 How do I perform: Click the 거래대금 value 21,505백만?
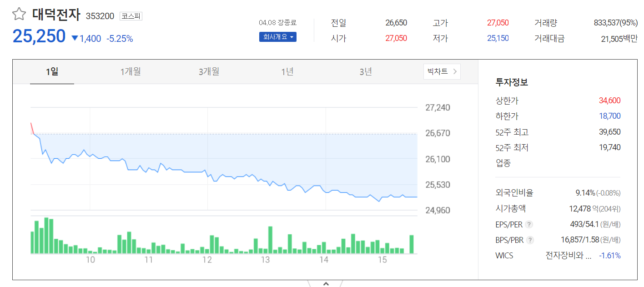tap(619, 39)
